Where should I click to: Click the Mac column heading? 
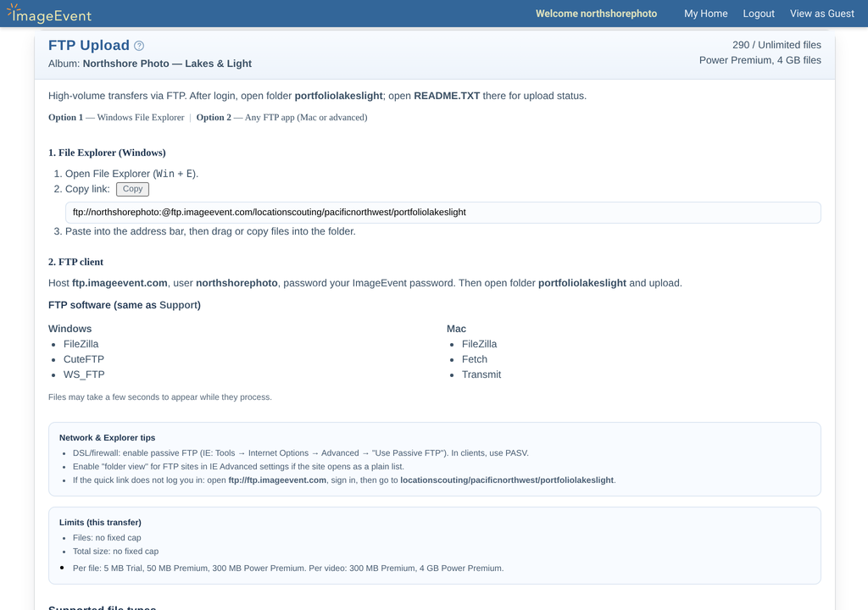[456, 329]
